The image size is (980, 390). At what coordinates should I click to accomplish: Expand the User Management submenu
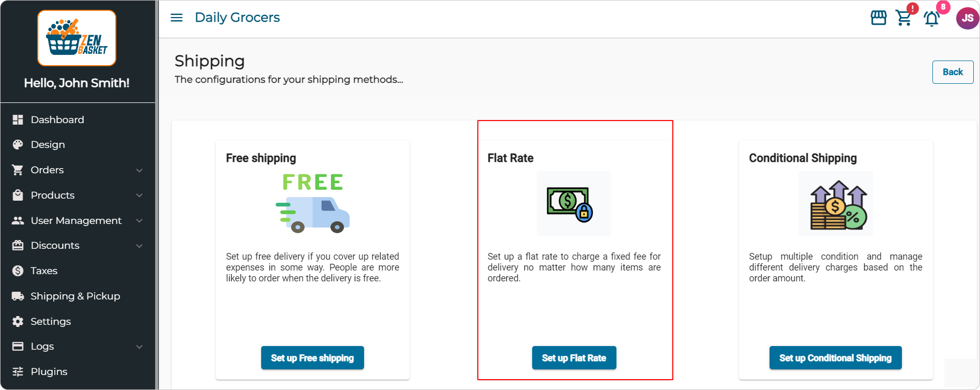(139, 221)
